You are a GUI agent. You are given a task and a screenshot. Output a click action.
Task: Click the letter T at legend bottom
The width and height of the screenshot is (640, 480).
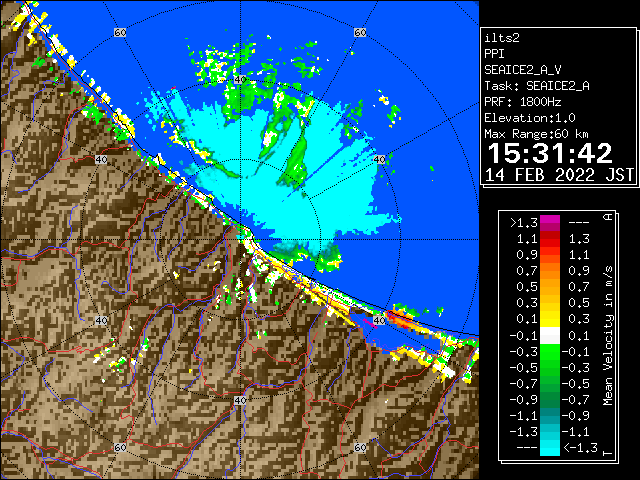608,453
